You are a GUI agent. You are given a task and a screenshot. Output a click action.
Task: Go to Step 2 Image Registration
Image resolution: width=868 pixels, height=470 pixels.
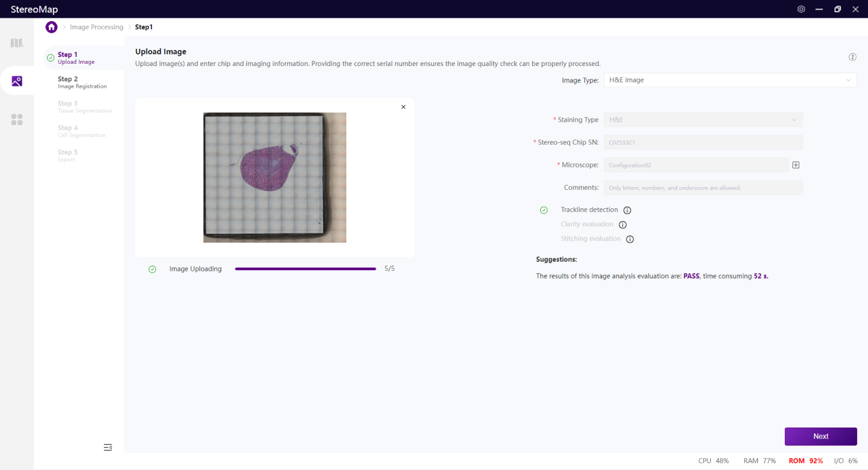82,82
